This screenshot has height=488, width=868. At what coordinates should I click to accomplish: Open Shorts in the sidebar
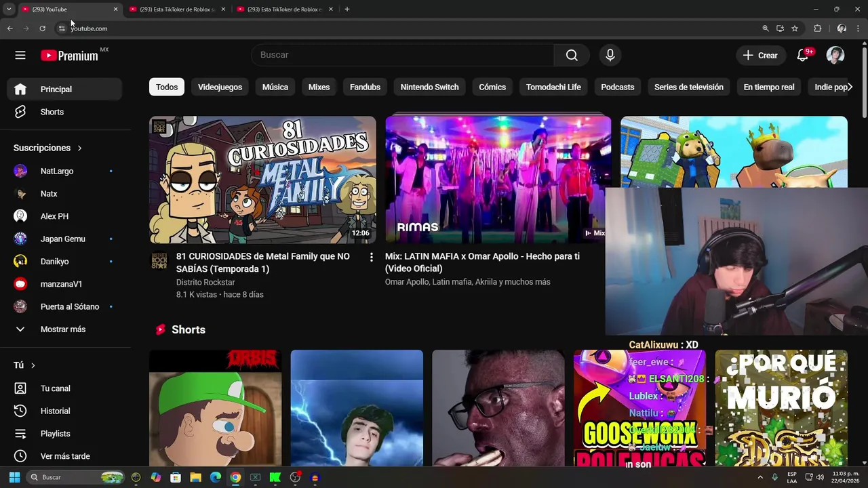coord(64,112)
